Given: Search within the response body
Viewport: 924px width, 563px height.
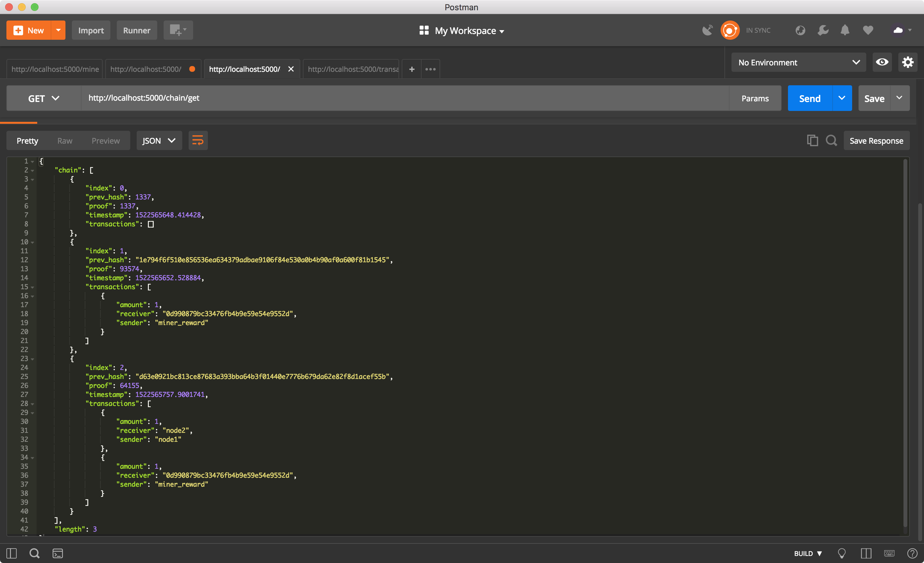Looking at the screenshot, I should tap(831, 140).
